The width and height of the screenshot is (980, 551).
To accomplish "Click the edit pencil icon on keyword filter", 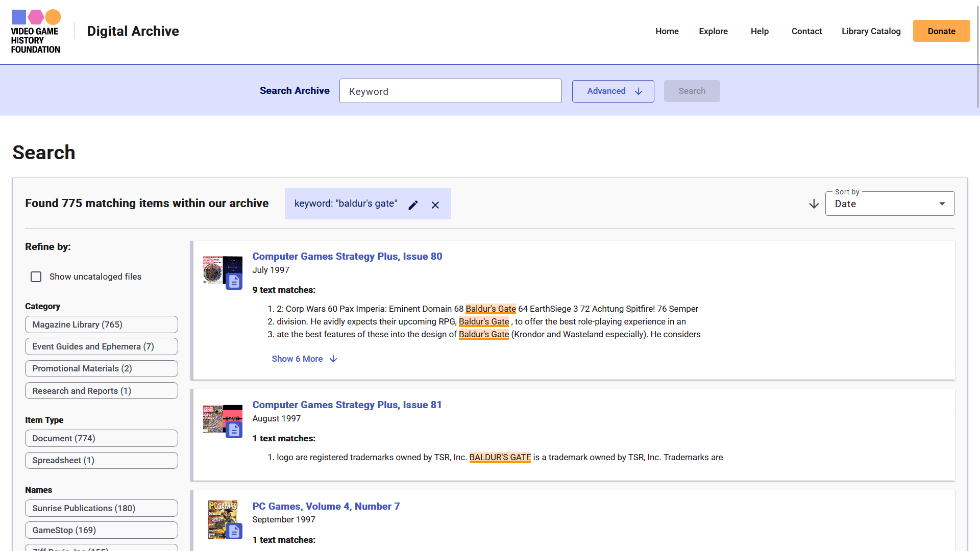I will pos(413,204).
